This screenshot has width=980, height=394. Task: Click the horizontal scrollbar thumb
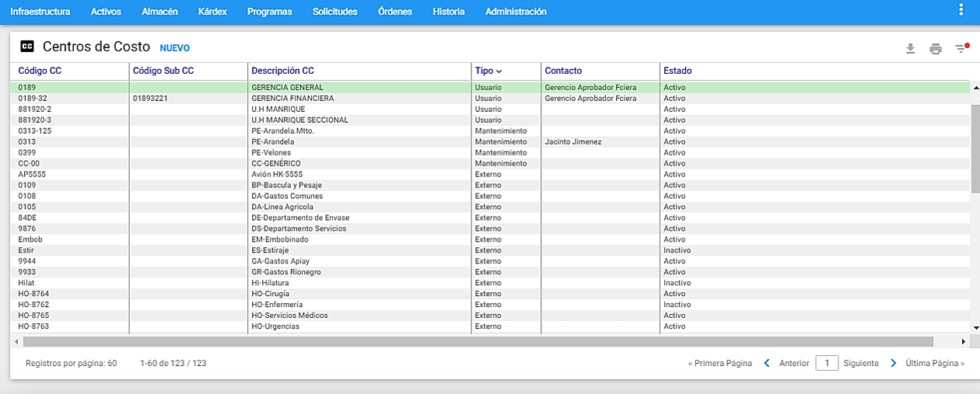(x=478, y=341)
